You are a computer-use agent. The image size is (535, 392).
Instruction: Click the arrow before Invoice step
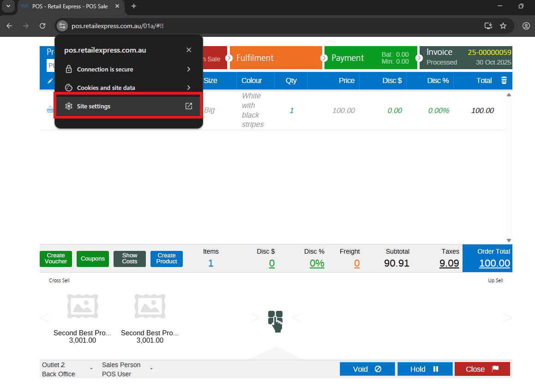419,58
